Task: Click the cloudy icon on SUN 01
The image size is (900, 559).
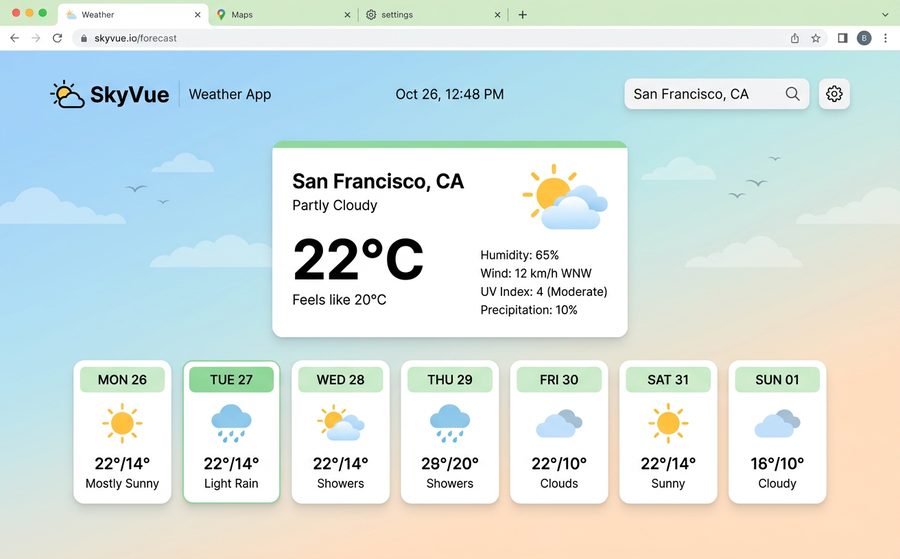Action: 777,424
